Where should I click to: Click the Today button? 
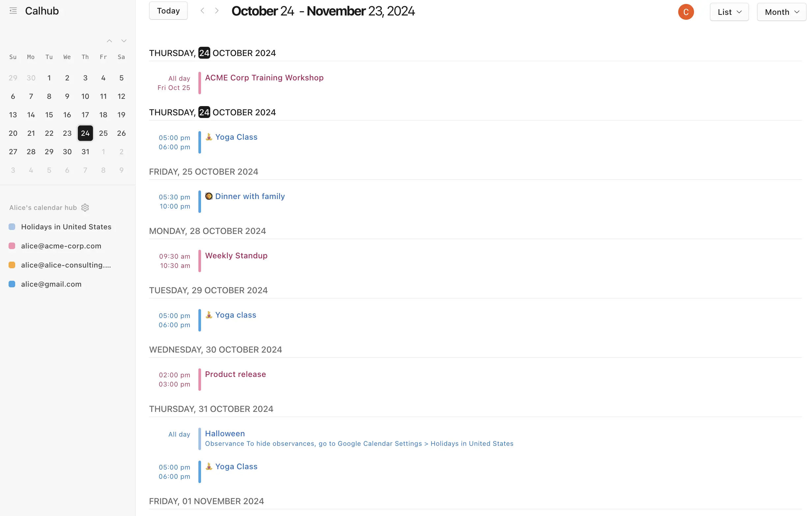click(168, 11)
